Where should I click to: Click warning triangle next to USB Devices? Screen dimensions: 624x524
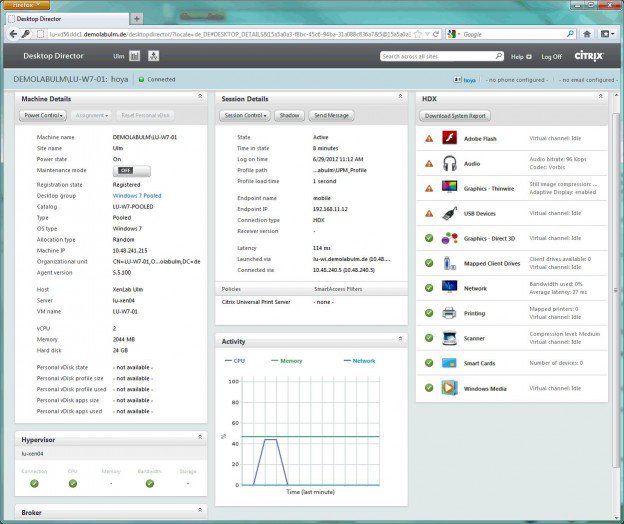pos(429,213)
